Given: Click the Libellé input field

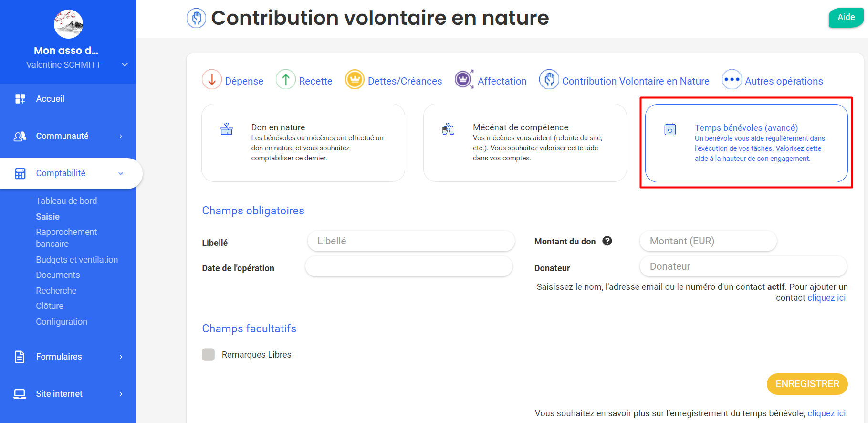Looking at the screenshot, I should click(x=411, y=241).
